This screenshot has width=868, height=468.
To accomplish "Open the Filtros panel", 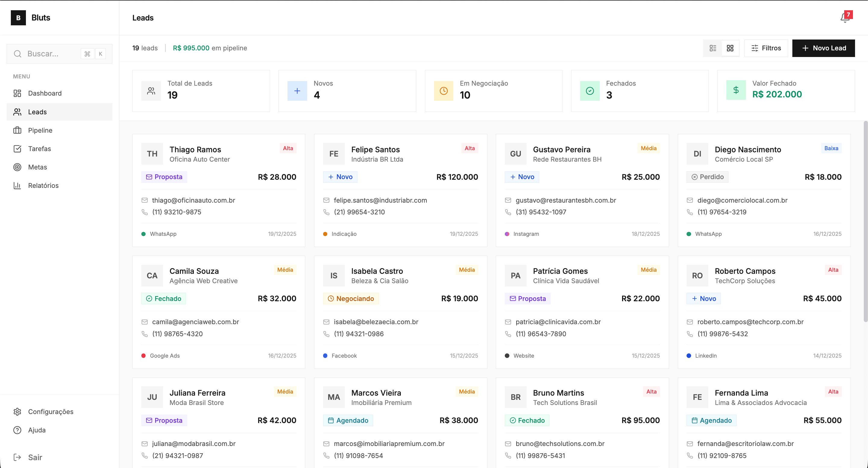I will click(766, 48).
